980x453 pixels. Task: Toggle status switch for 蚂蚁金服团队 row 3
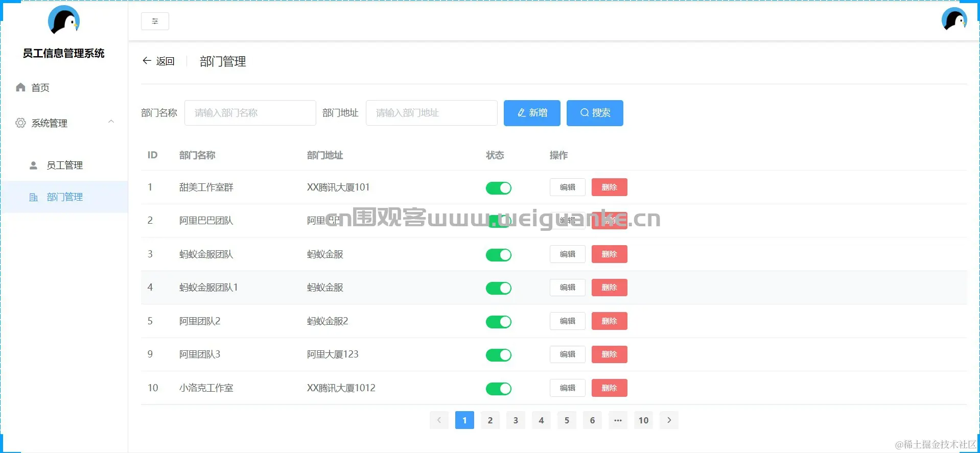coord(499,255)
